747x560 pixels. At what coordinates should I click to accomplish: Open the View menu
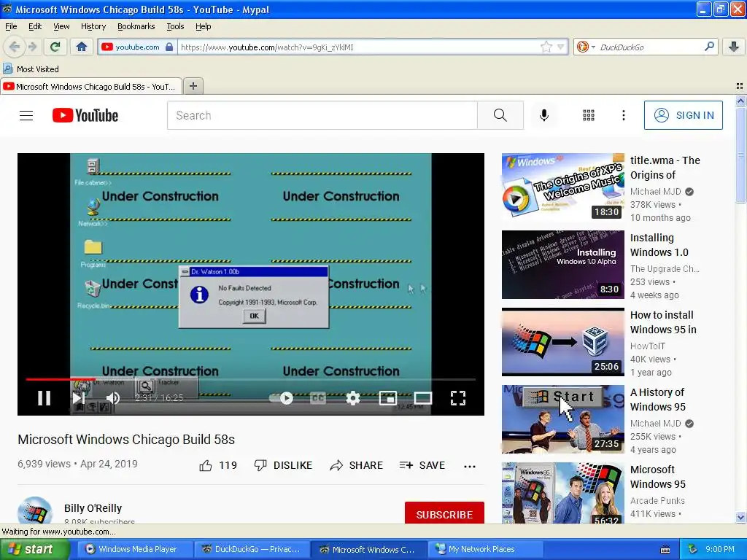click(61, 26)
